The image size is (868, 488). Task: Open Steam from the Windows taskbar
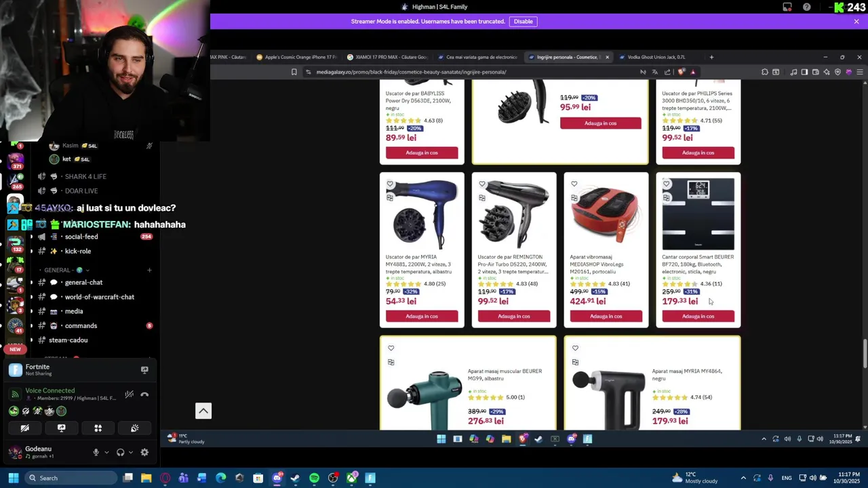295,478
